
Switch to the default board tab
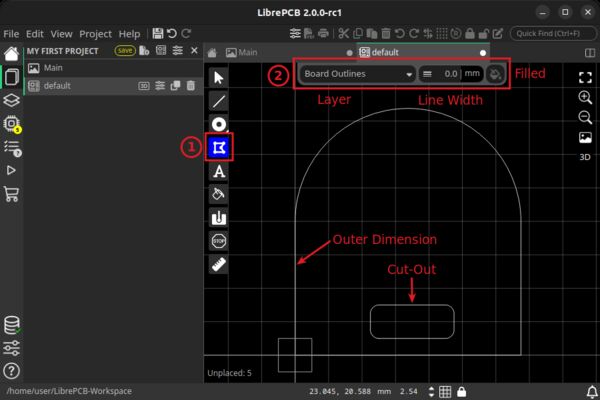click(423, 52)
